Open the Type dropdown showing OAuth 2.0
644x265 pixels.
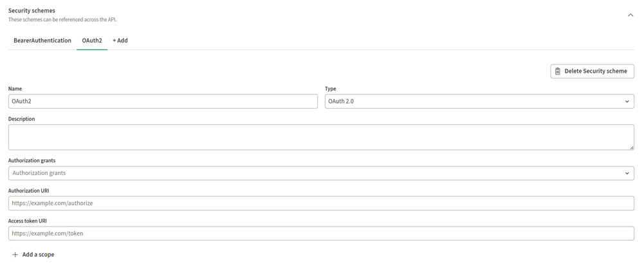[x=479, y=102]
